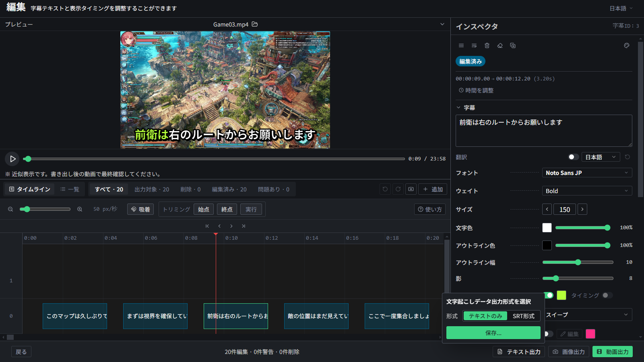
Task: Open the 日本語 language menu at top right
Action: pyautogui.click(x=621, y=8)
